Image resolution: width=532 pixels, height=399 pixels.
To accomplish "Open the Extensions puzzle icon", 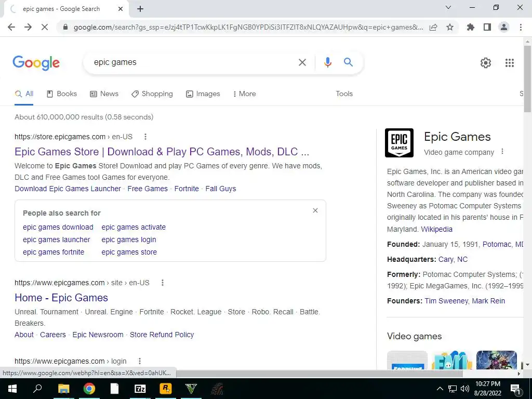I will 470,27.
